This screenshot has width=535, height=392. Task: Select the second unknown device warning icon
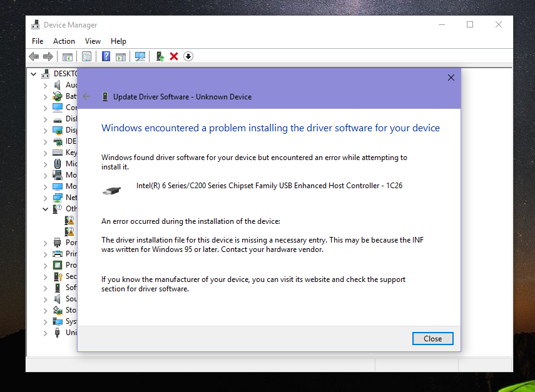click(x=69, y=231)
